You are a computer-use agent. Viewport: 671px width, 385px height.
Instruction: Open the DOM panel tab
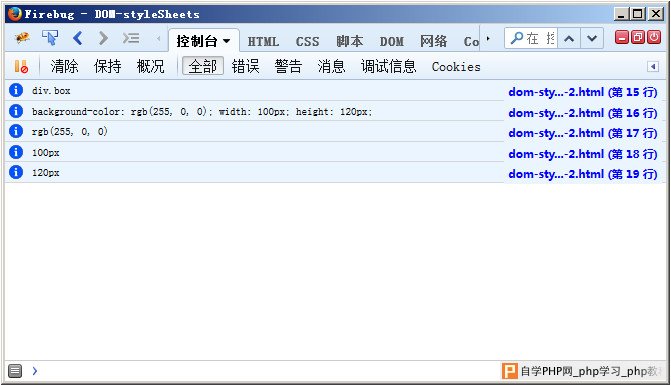[392, 41]
